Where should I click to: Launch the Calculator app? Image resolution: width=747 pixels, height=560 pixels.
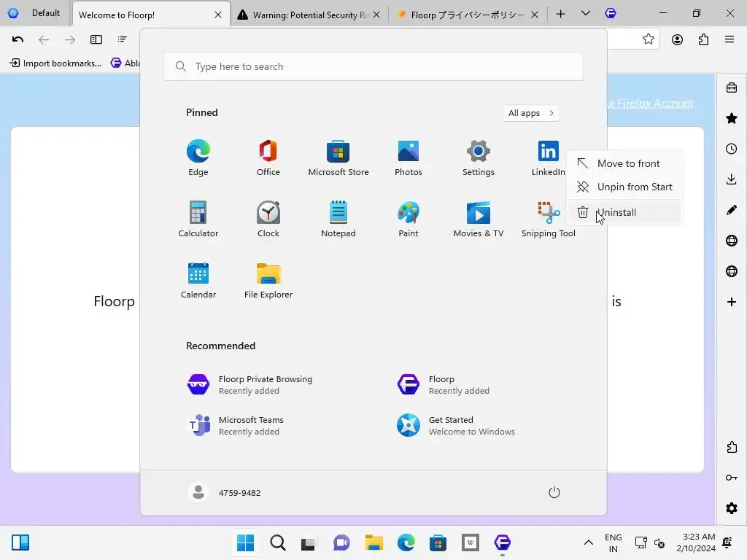(x=198, y=219)
